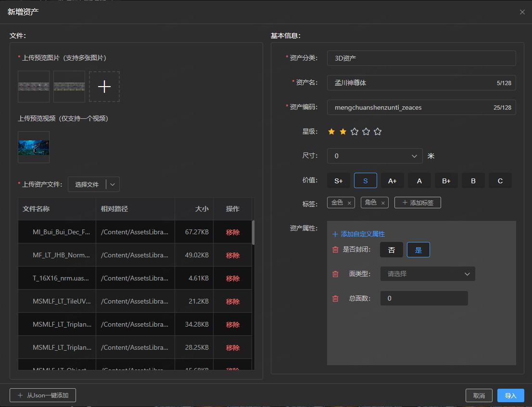
Task: Select 否 for 是否封闭
Action: pyautogui.click(x=392, y=250)
